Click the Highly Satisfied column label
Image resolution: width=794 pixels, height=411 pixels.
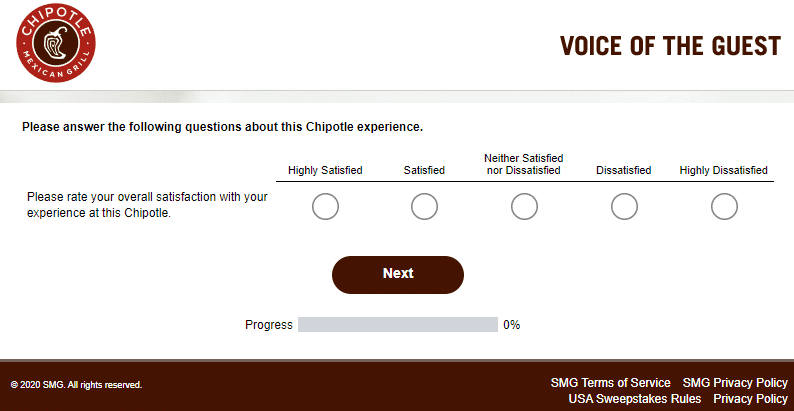[325, 171]
